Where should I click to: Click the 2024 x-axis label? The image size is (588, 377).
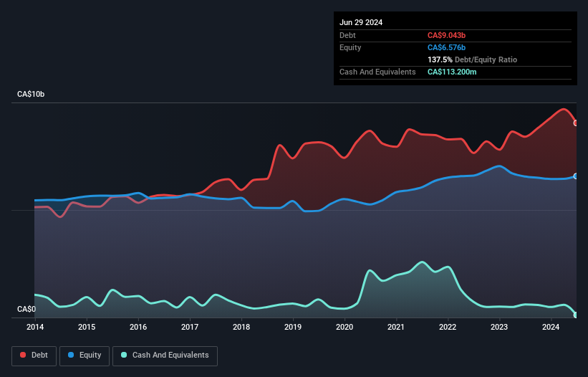pyautogui.click(x=551, y=327)
